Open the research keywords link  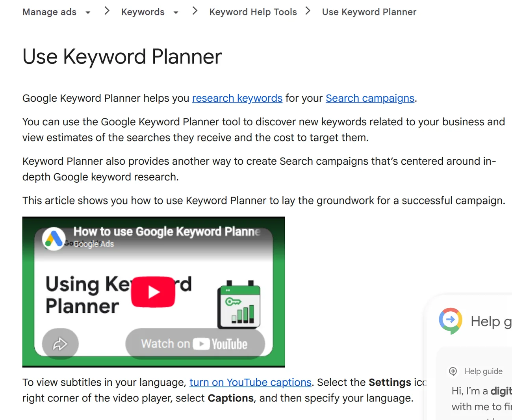[237, 98]
